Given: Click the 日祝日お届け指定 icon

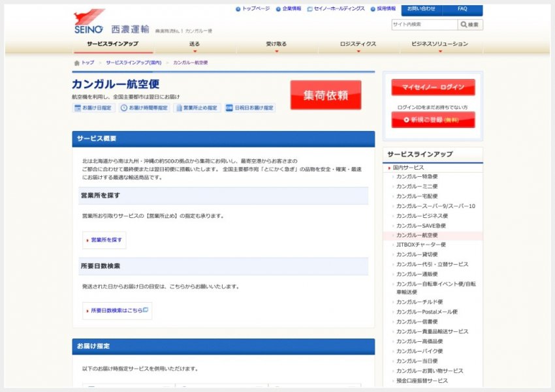Looking at the screenshot, I should pyautogui.click(x=229, y=108).
